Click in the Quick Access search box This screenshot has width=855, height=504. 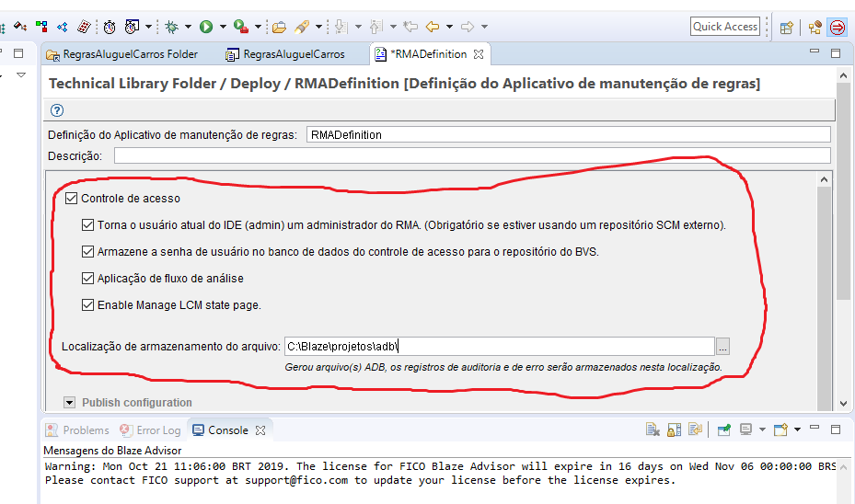tap(725, 26)
